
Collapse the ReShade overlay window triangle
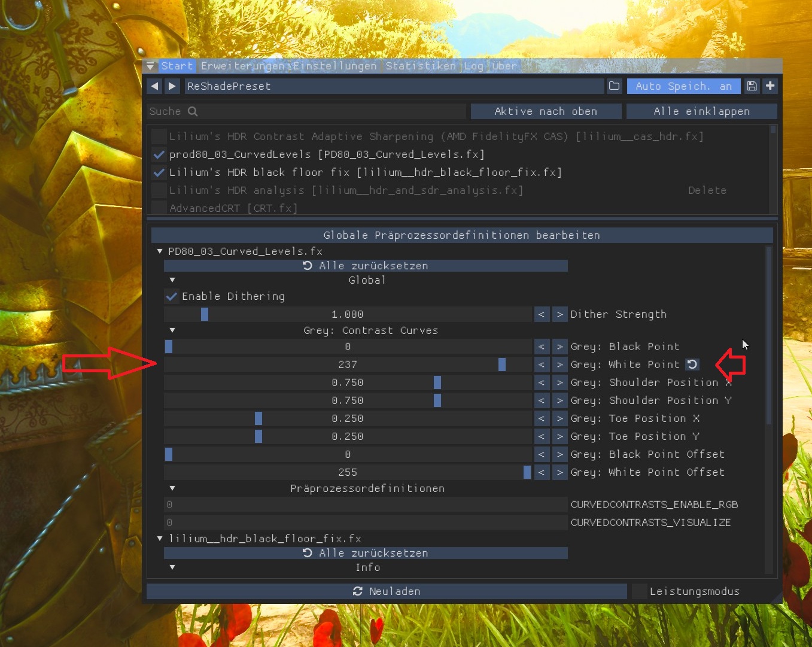pyautogui.click(x=150, y=66)
